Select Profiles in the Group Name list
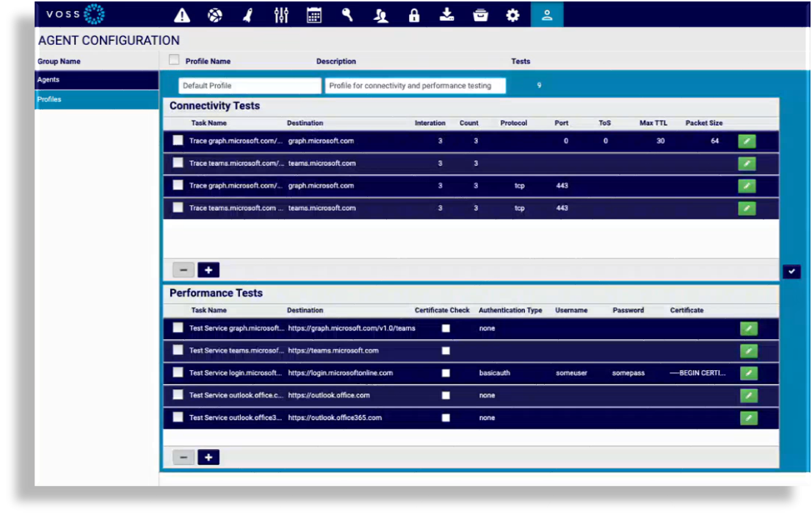 coord(97,99)
